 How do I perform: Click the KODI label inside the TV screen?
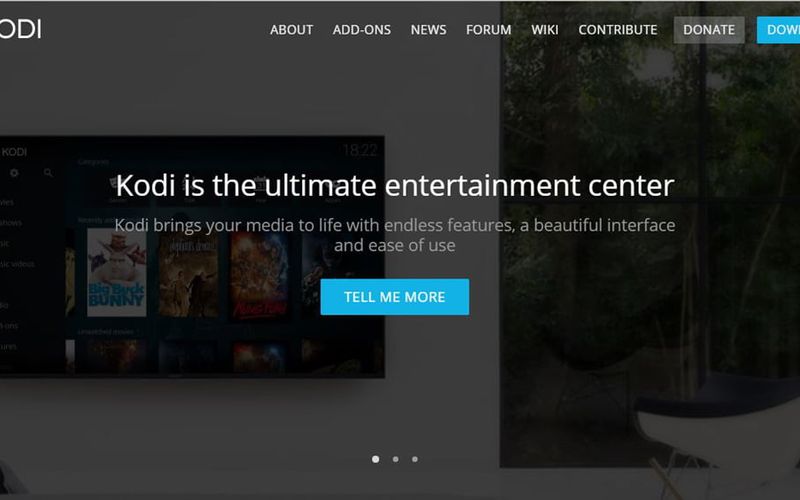tap(14, 152)
